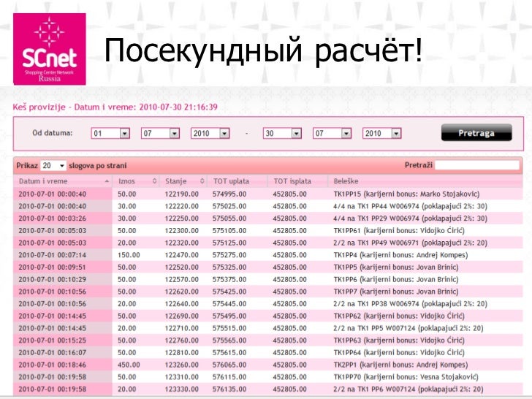Click note TK1PP62 karijerni bonus Vidojko Ćirić
The image size is (532, 399).
[x=399, y=316]
